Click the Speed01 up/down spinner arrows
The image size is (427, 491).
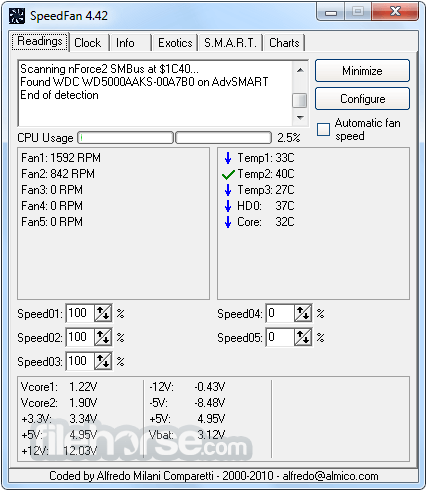click(103, 313)
